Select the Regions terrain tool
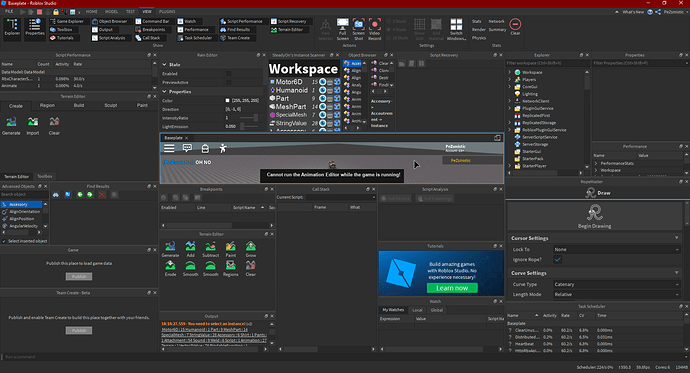The image size is (690, 373). point(231,268)
